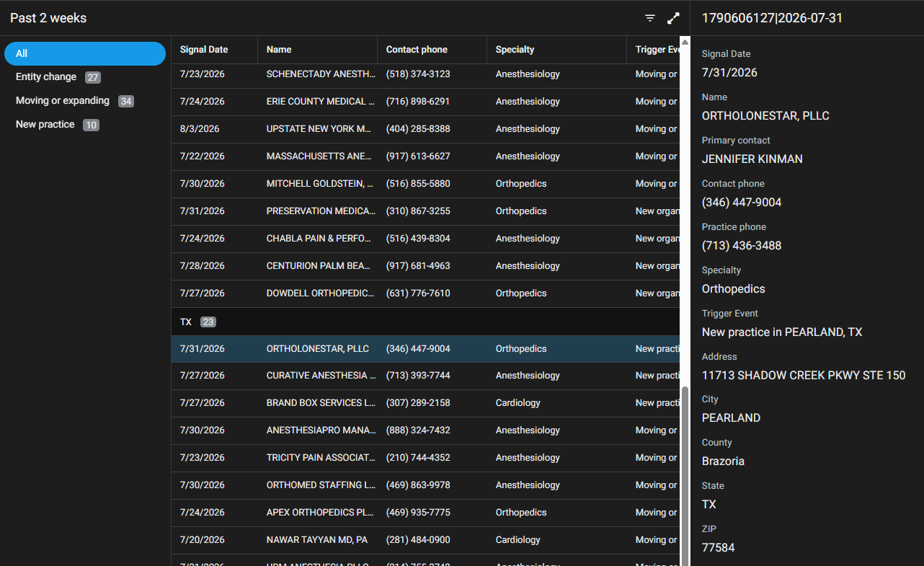Click phone number (716) 898-6291
Screen dimensions: 924x566
click(418, 102)
